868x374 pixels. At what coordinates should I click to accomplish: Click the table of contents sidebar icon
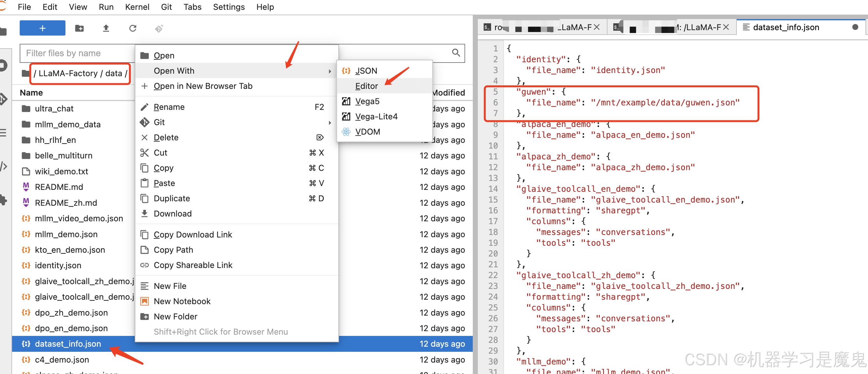pos(3,133)
